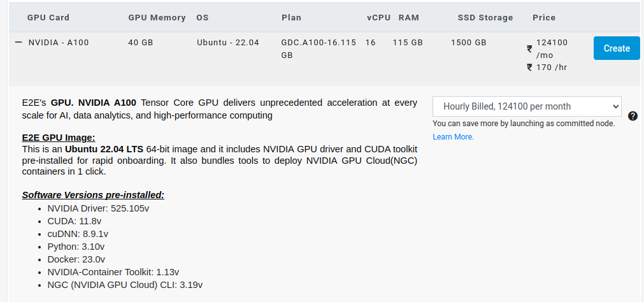
Task: Click the Ubuntu - 22.04 OS cell
Action: (227, 42)
